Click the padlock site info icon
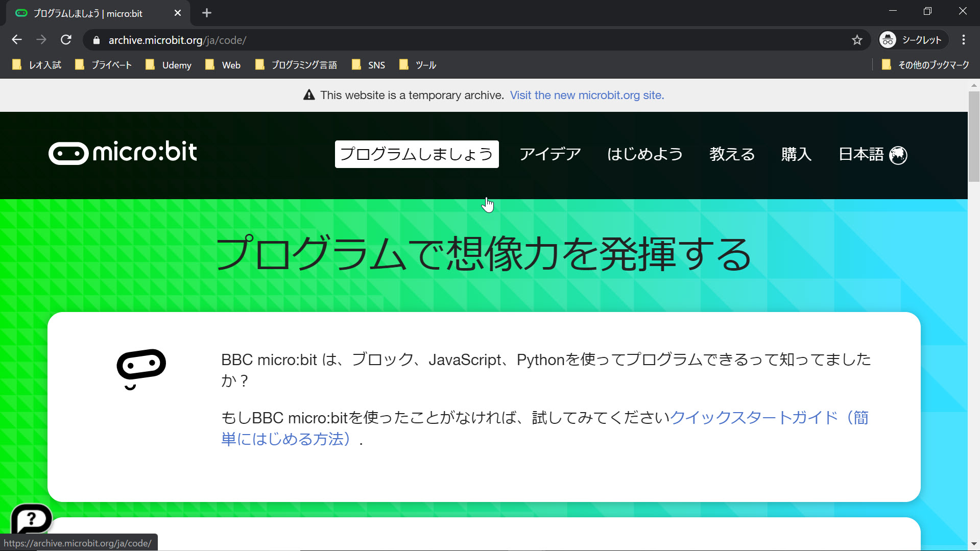980x551 pixels. 97,40
